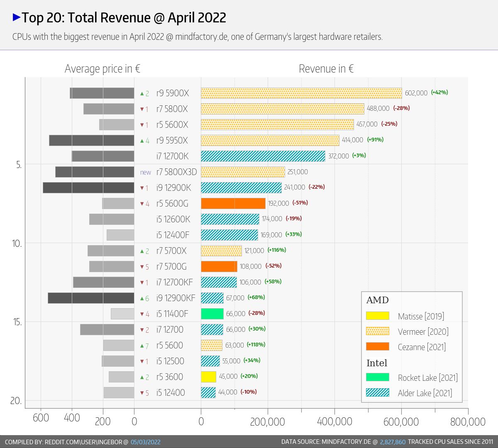Click the 800,000 revenue axis label
Viewport: 498px width, 448px height.
(x=468, y=422)
